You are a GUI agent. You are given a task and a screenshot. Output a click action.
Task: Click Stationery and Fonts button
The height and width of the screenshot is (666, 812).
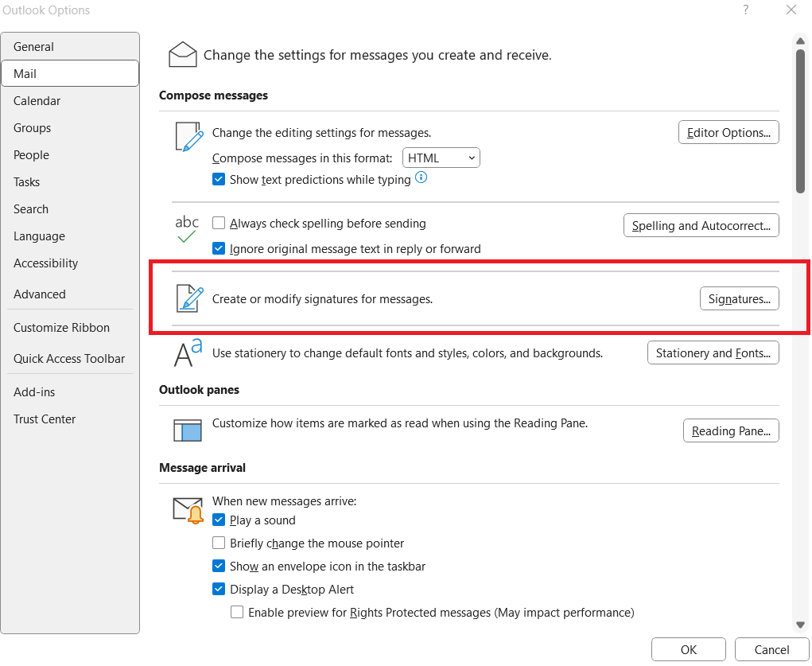pyautogui.click(x=713, y=353)
